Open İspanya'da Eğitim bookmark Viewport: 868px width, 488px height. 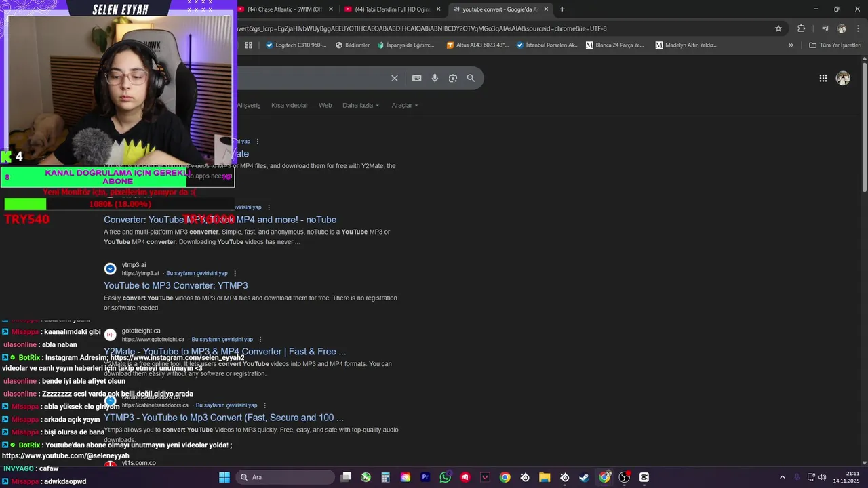coord(406,45)
